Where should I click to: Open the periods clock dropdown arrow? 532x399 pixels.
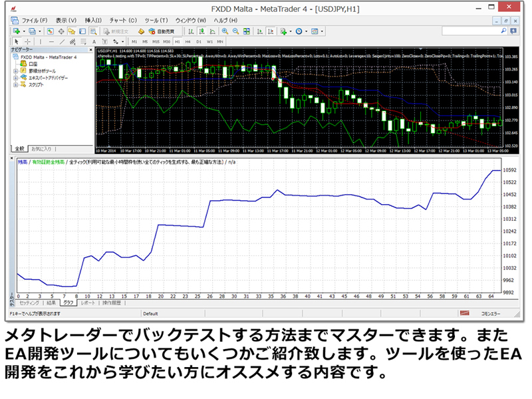[307, 31]
